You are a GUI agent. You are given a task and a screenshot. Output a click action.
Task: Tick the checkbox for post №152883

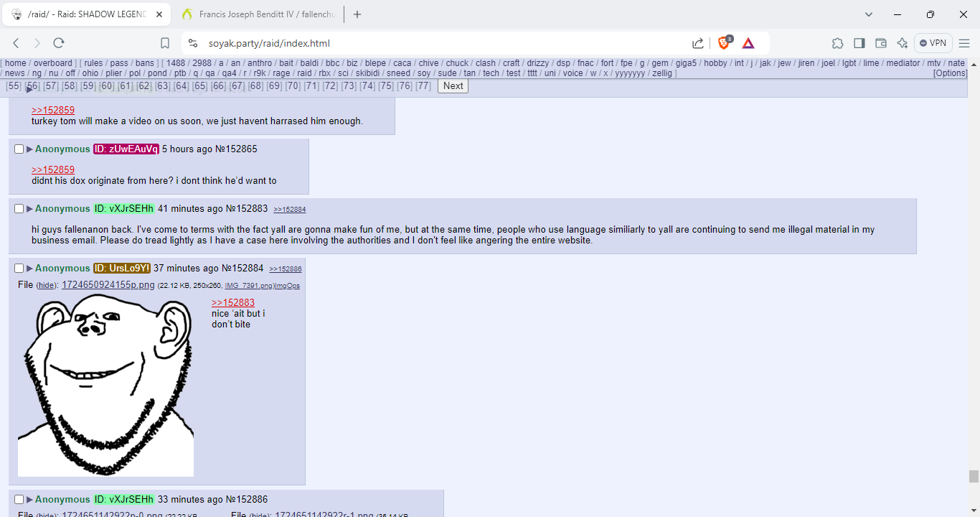click(x=19, y=209)
